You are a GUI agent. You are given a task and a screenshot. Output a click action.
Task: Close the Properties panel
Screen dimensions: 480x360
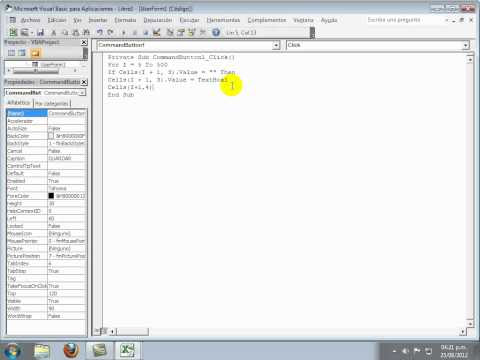pos(84,82)
